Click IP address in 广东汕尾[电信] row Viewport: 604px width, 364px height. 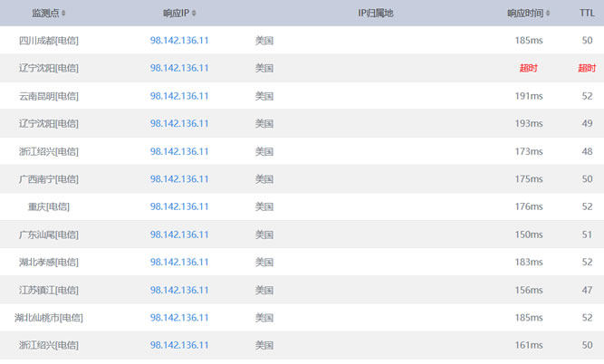(179, 235)
